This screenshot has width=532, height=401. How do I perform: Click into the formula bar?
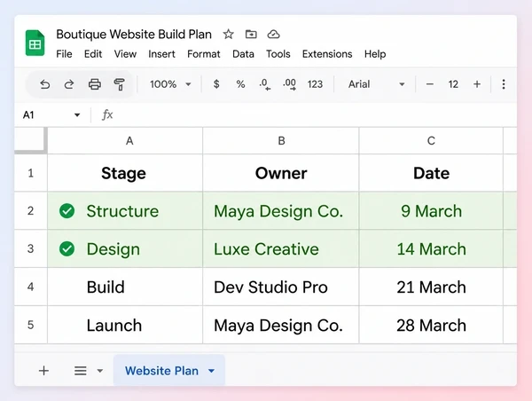[316, 114]
